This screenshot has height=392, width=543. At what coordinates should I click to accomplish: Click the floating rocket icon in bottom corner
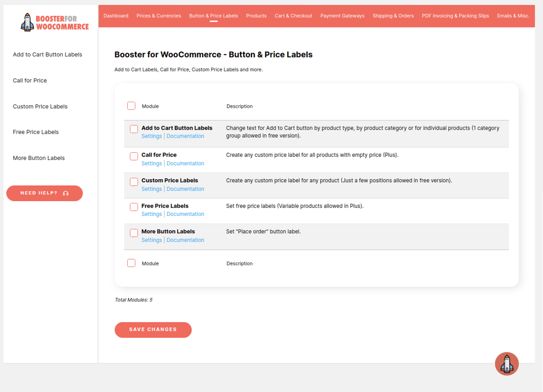click(507, 363)
